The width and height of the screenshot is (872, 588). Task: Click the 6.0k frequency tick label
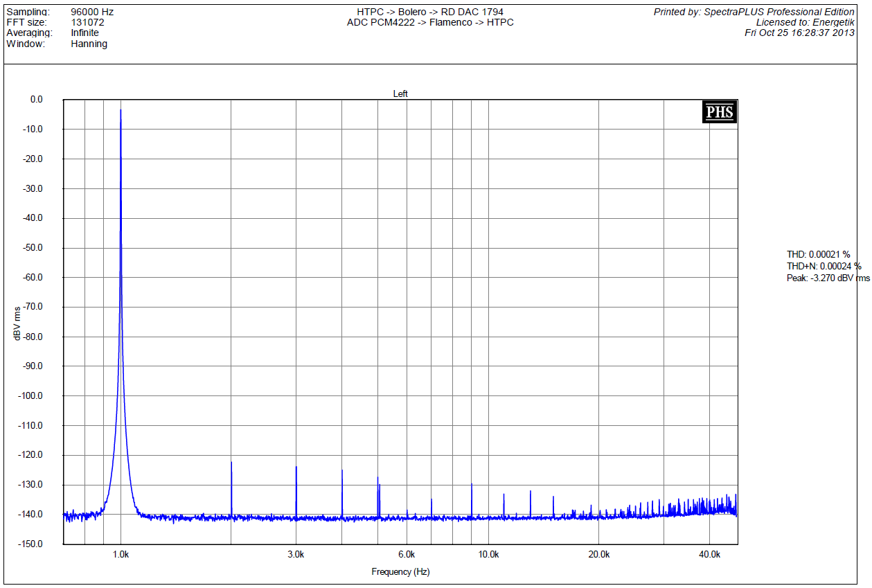tap(407, 555)
